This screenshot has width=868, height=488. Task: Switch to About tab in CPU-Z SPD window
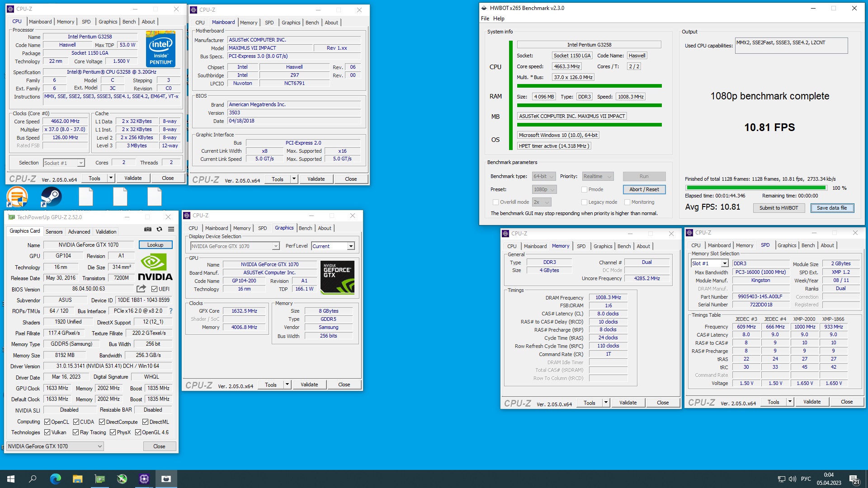[x=827, y=245]
